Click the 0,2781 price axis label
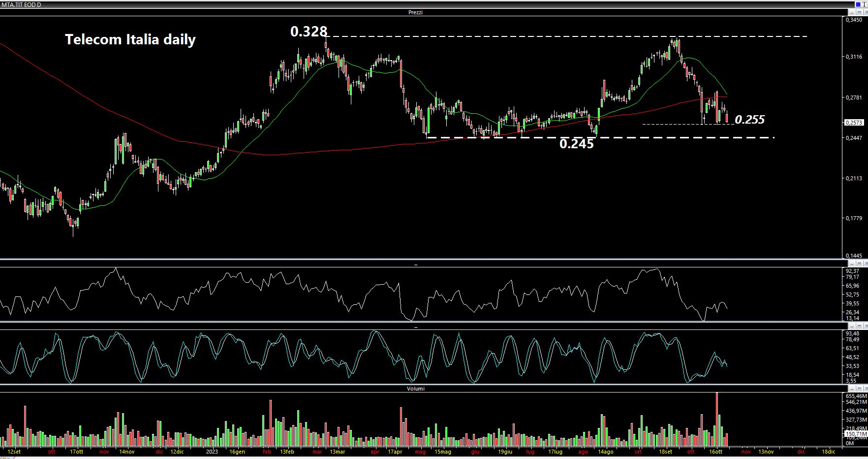Screen dimensions: 868x459 pyautogui.click(x=854, y=98)
